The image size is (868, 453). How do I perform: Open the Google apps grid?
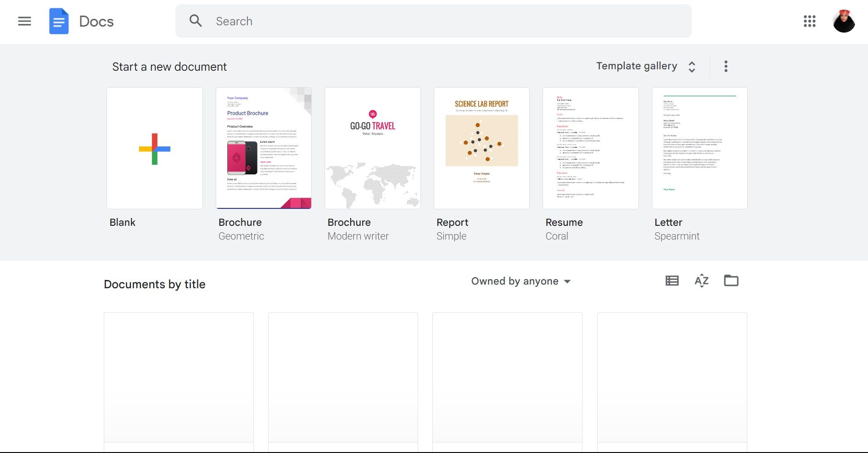click(810, 21)
